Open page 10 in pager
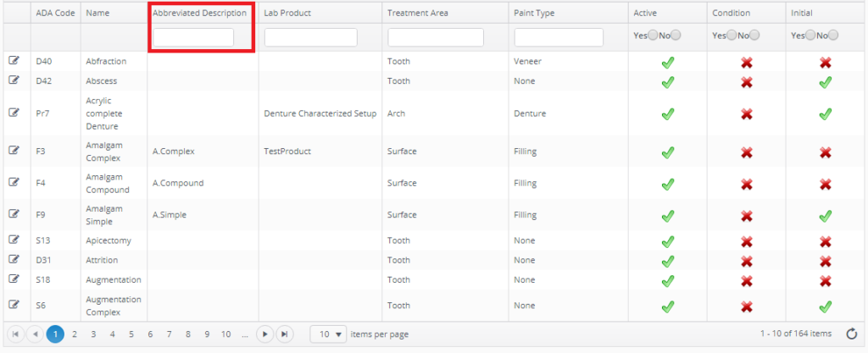Image resolution: width=868 pixels, height=353 pixels. (225, 334)
